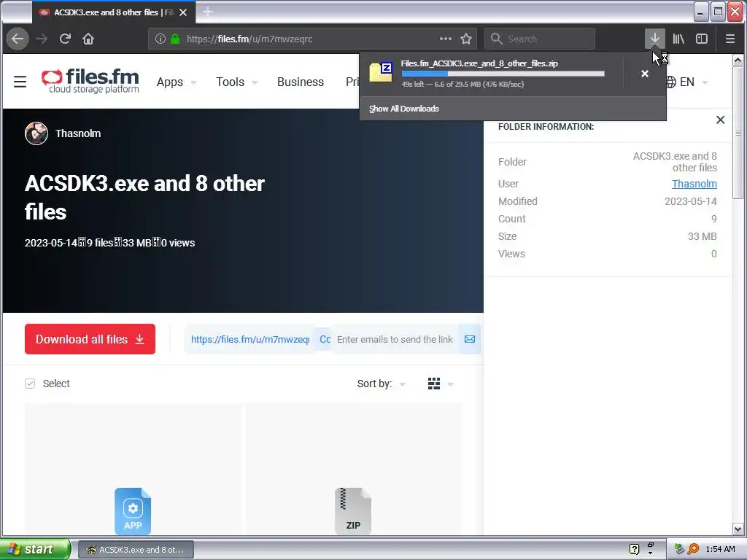This screenshot has width=747, height=560.
Task: Open the Thasnolm user link in folder info
Action: (x=694, y=184)
